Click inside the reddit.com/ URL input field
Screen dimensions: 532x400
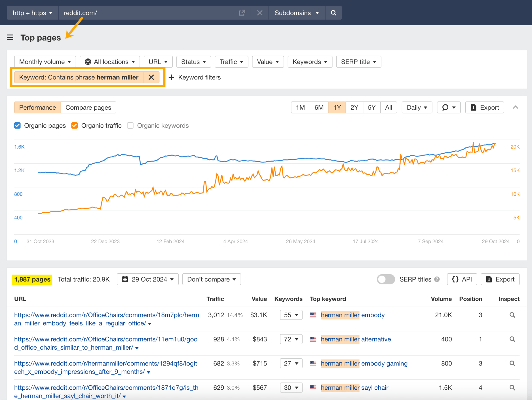click(130, 12)
